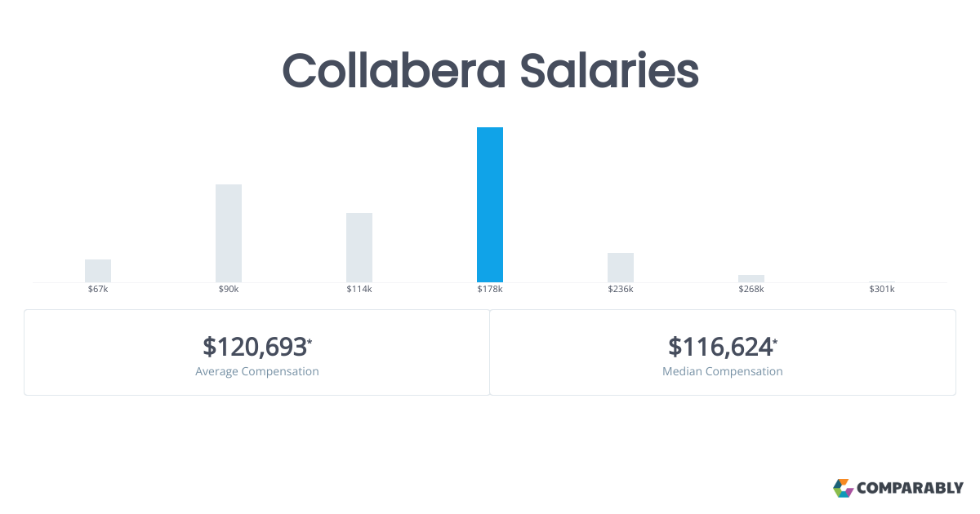980x514 pixels.
Task: Open the Median Compensation card
Action: point(723,352)
